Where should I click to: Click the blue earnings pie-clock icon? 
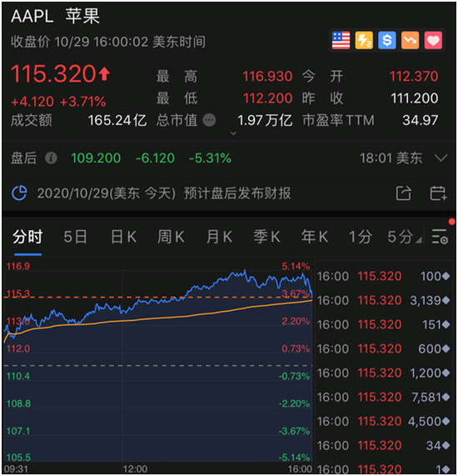click(19, 193)
